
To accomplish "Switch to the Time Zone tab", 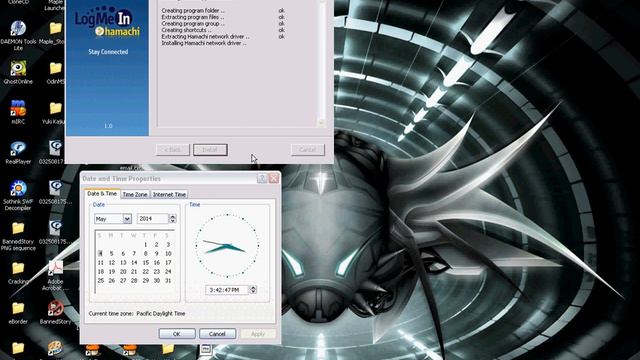I will pos(135,195).
